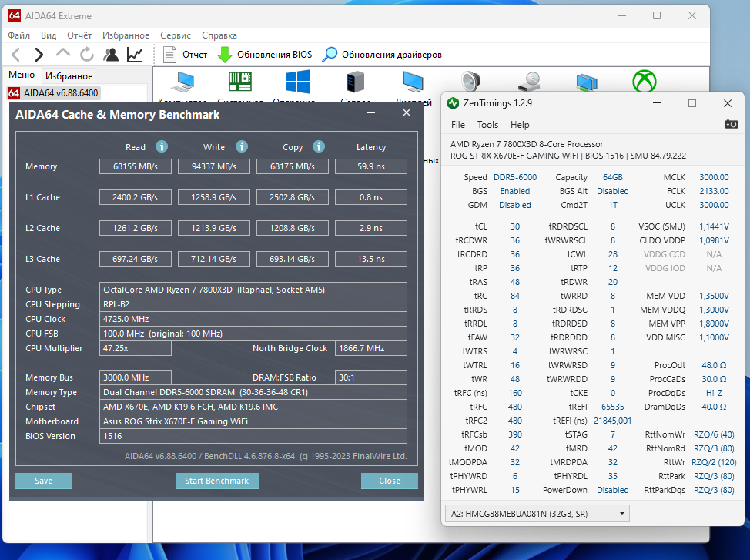
Task: Click Memory Write 94337 MB/s value
Action: click(214, 166)
